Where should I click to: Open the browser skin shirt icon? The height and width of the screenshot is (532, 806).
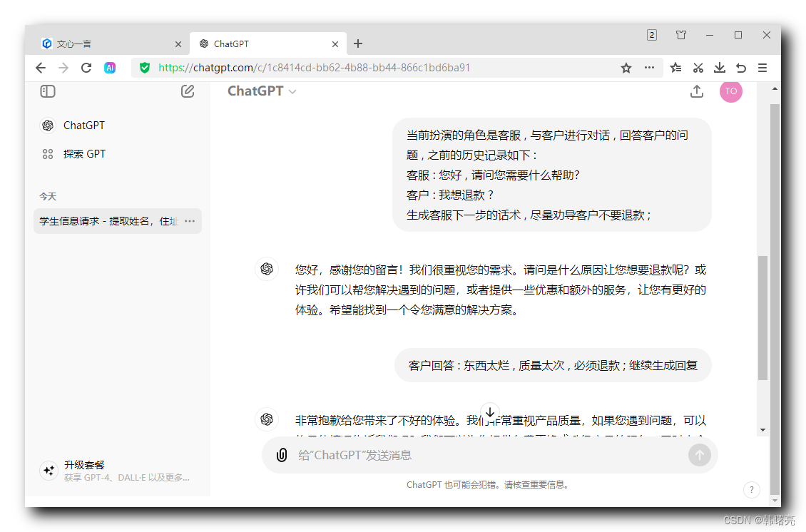click(x=681, y=35)
